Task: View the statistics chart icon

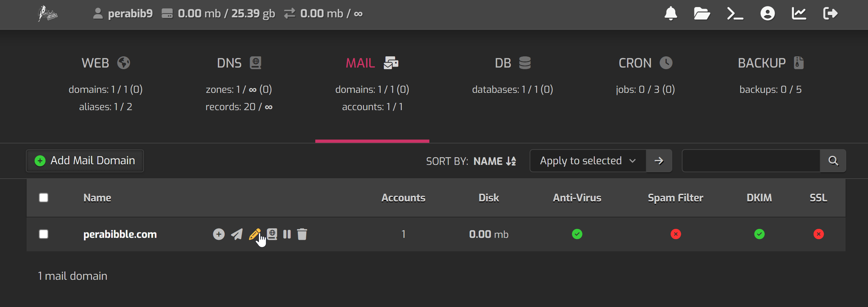Action: 798,13
